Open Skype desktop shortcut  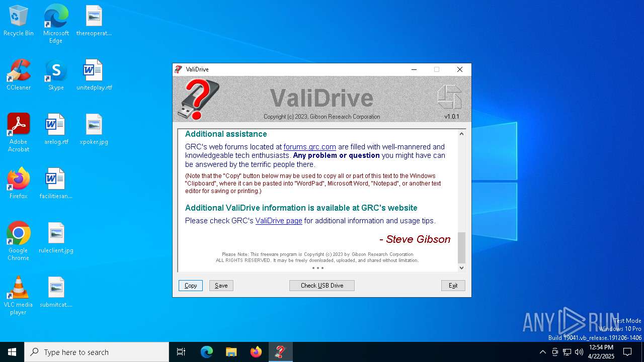point(56,75)
